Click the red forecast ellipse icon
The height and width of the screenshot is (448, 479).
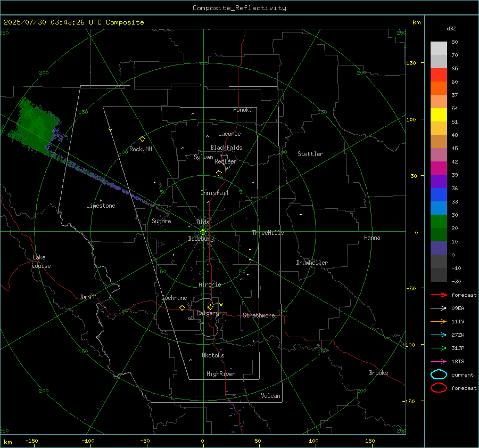(439, 388)
